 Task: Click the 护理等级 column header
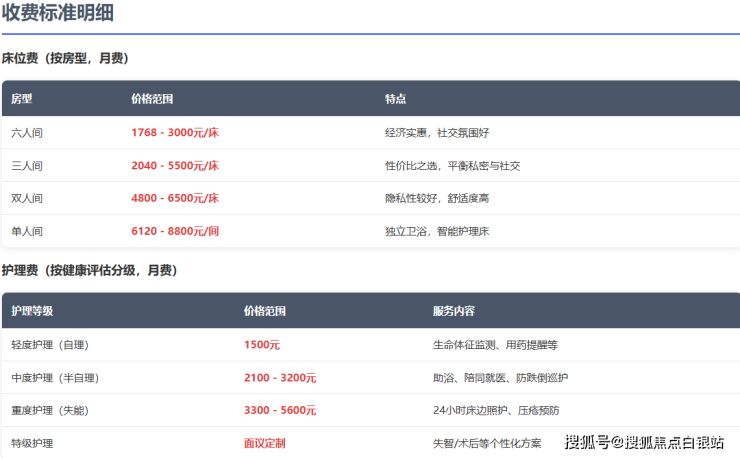point(32,311)
